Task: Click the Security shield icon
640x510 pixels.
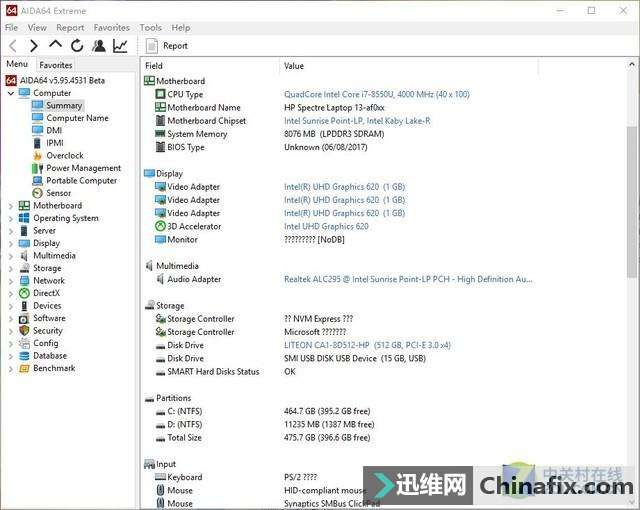Action: pyautogui.click(x=24, y=330)
